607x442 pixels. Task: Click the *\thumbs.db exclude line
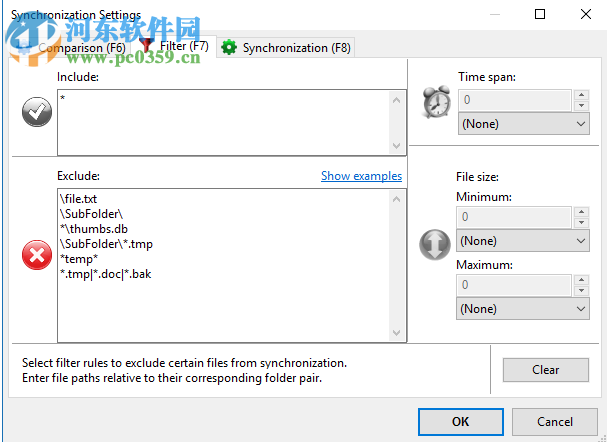tap(94, 229)
